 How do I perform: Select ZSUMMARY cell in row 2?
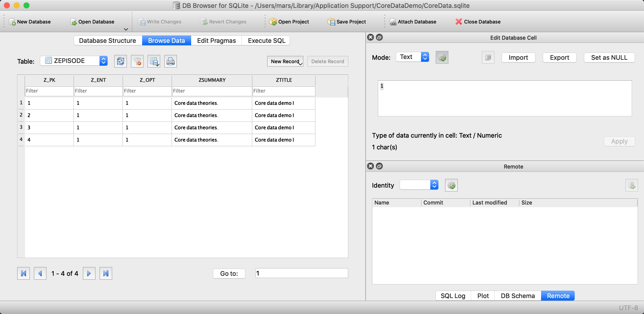[x=212, y=115]
